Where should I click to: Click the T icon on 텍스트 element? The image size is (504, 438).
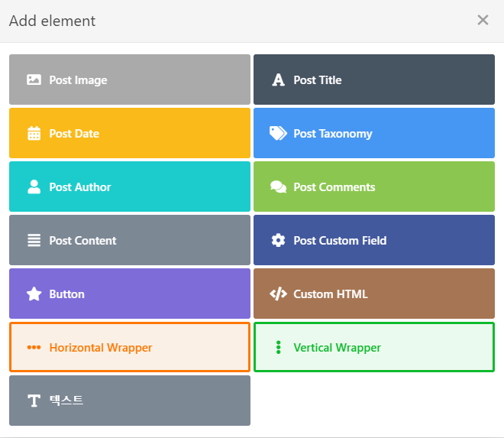(34, 401)
